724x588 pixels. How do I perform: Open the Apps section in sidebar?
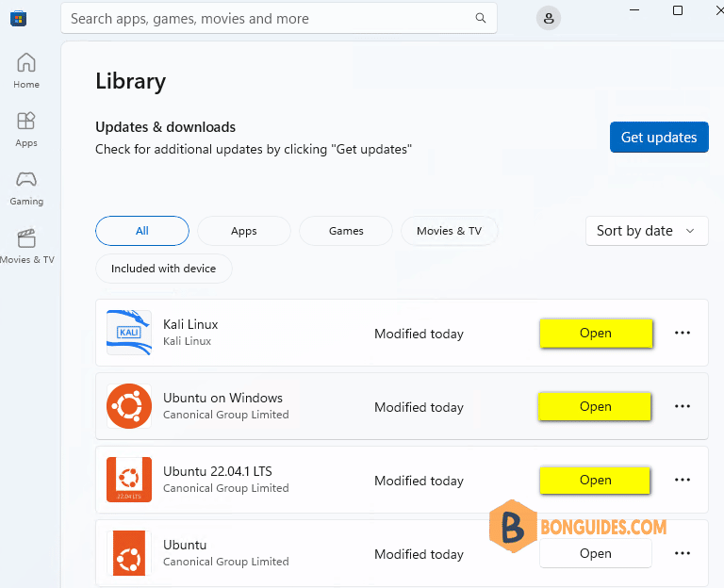click(x=26, y=129)
